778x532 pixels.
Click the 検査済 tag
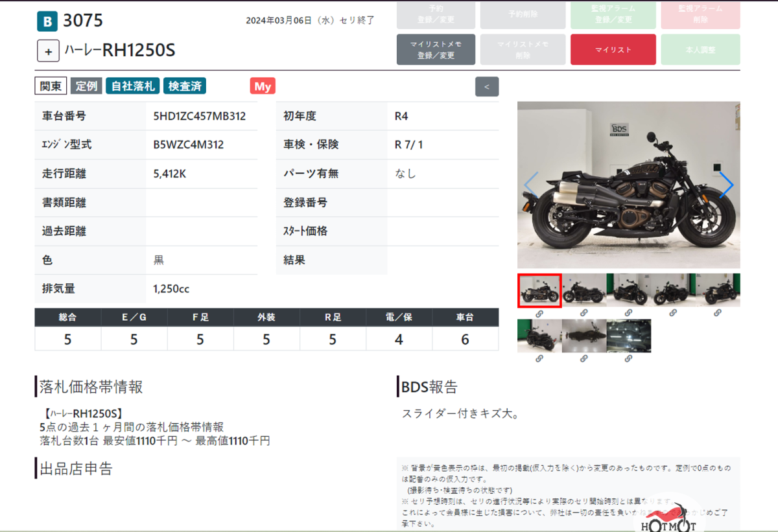(184, 86)
